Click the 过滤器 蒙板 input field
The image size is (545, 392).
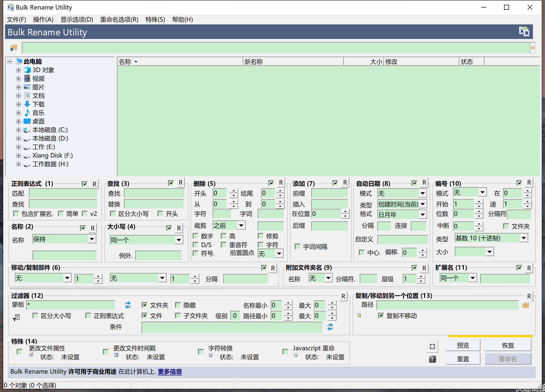71,305
